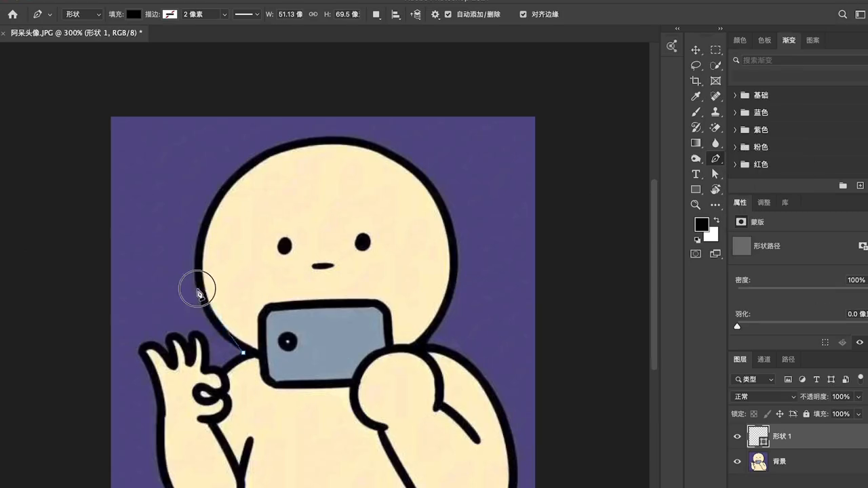The height and width of the screenshot is (488, 868).
Task: Switch to the 调整 tab
Action: [764, 203]
